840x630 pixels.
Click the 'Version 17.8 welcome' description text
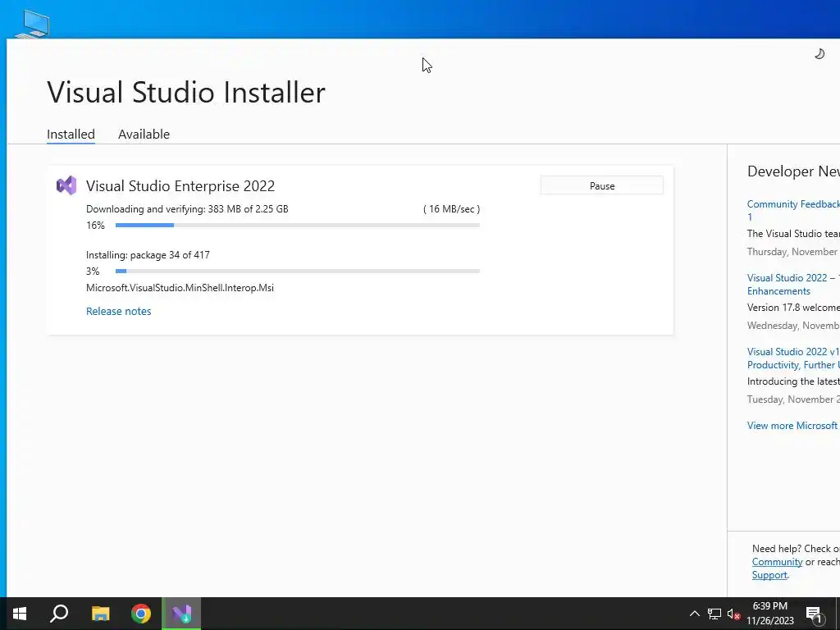click(x=793, y=308)
